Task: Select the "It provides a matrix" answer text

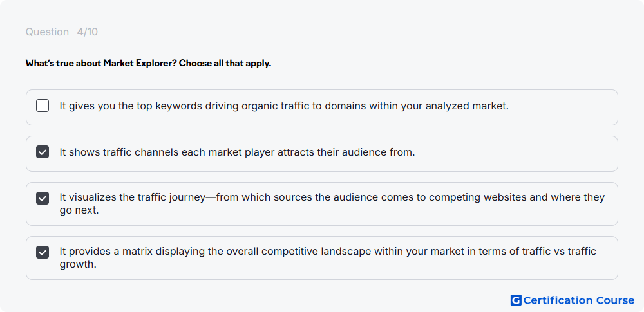Action: coord(328,258)
